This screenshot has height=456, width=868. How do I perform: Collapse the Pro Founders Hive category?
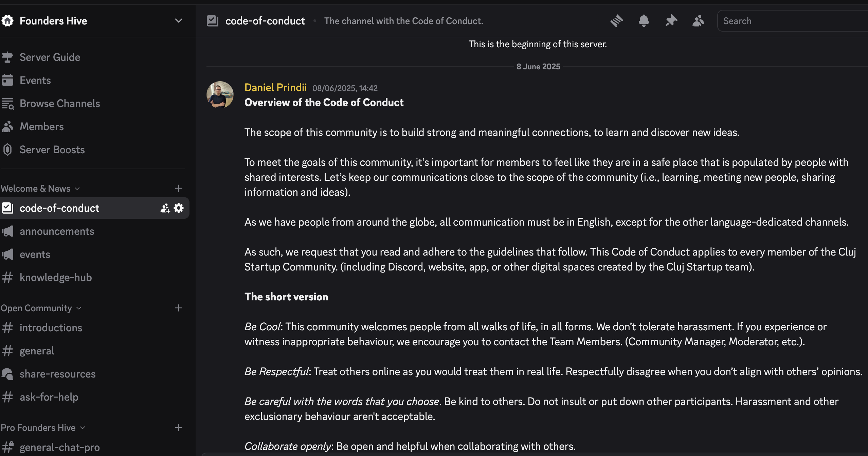click(x=43, y=427)
